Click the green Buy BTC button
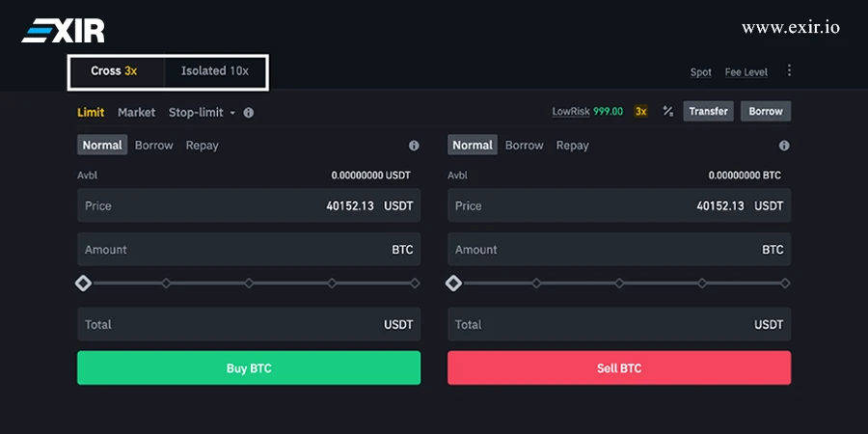This screenshot has width=868, height=434. tap(249, 367)
